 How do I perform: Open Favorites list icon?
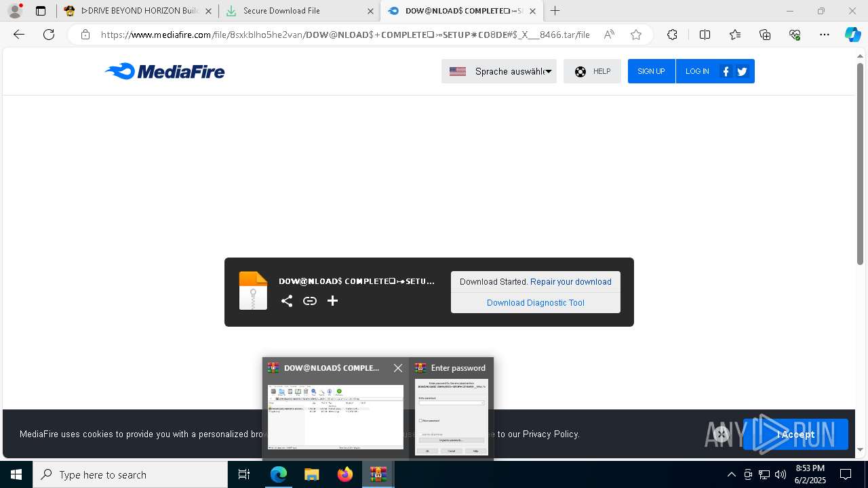pyautogui.click(x=735, y=35)
